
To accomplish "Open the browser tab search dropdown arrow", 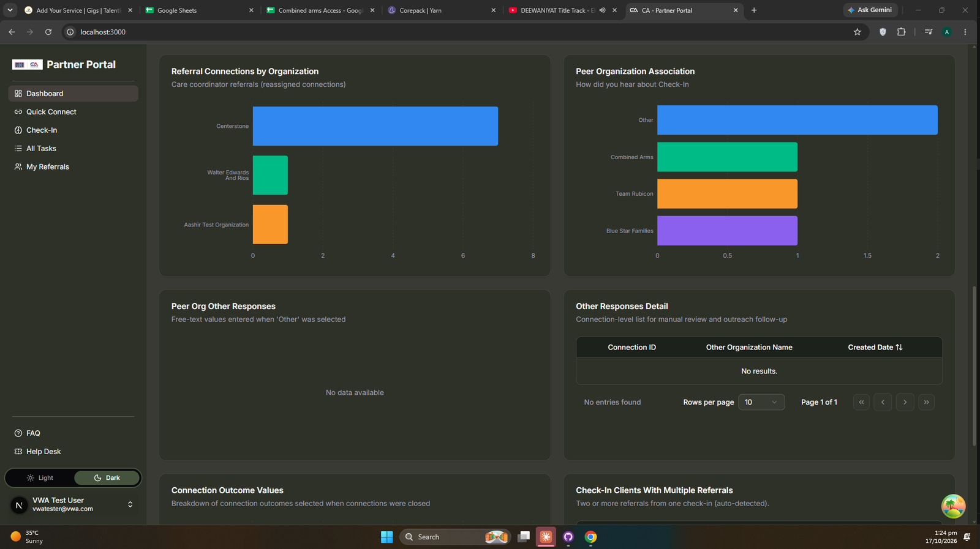I will coord(10,10).
